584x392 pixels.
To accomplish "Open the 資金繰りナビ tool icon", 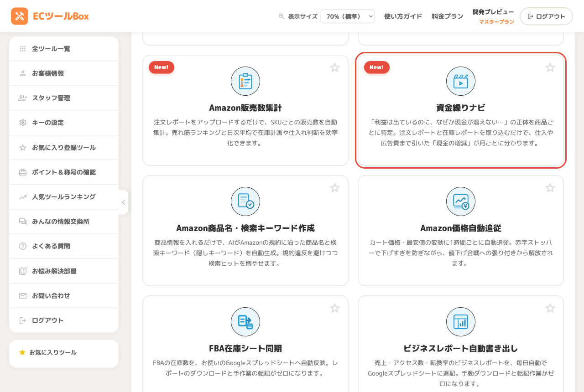I will pos(461,81).
